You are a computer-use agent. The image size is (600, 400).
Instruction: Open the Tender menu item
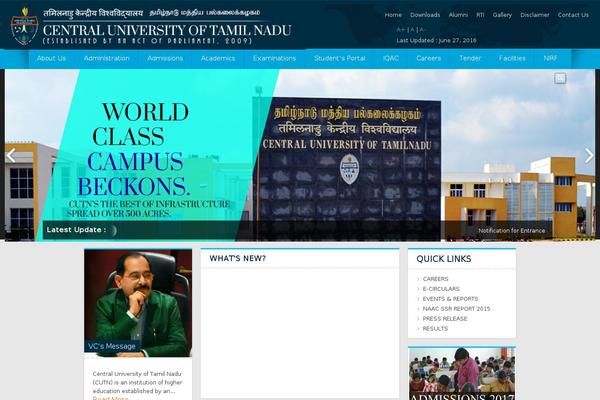tap(470, 58)
